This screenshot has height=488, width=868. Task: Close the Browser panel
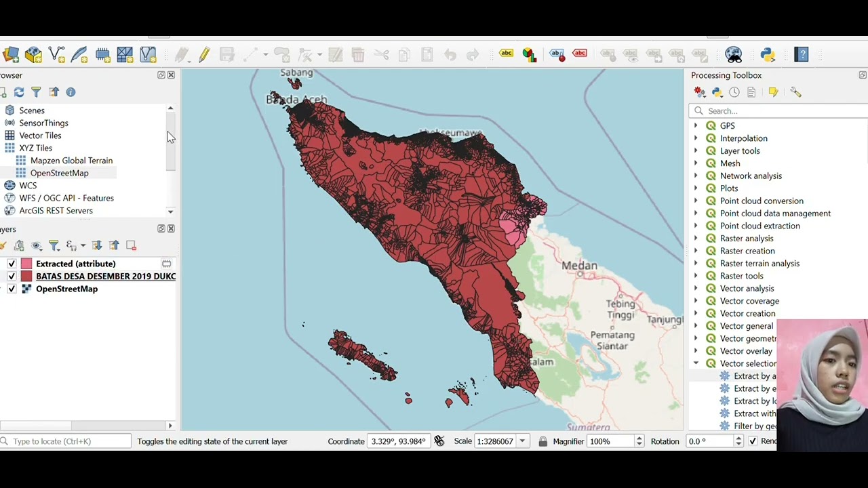[x=171, y=75]
